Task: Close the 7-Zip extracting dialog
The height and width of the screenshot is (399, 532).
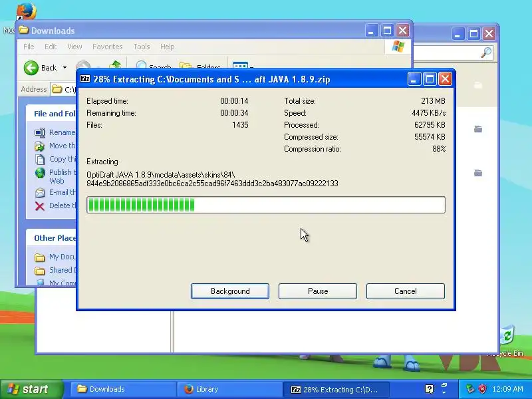Action: [445, 79]
